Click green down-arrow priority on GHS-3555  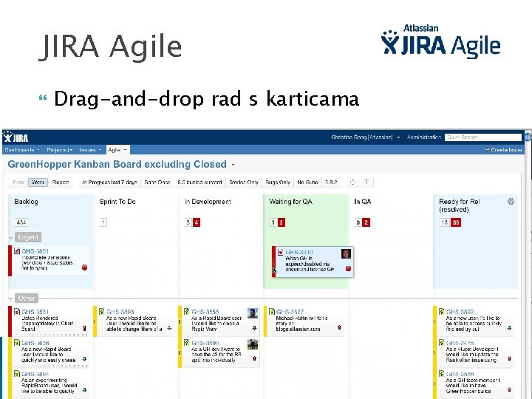coord(254,328)
